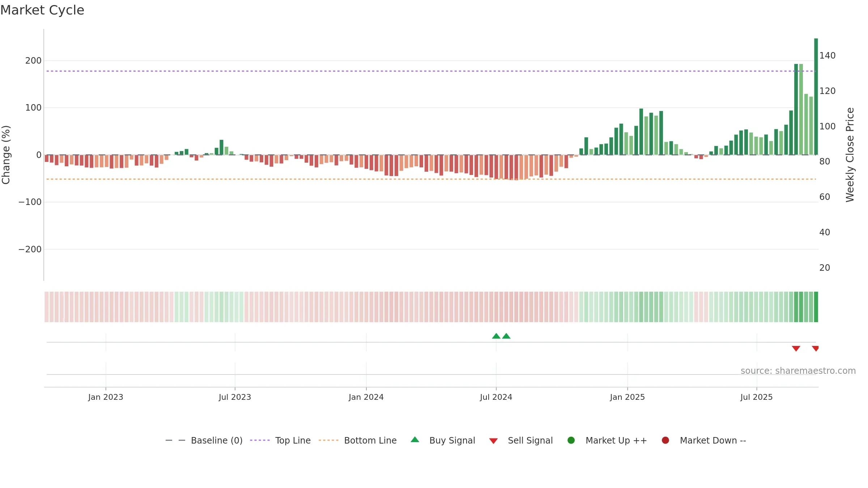Viewport: 868px width, 488px height.
Task: Click the red Sell Signal triangle icon in legend
Action: pyautogui.click(x=493, y=441)
